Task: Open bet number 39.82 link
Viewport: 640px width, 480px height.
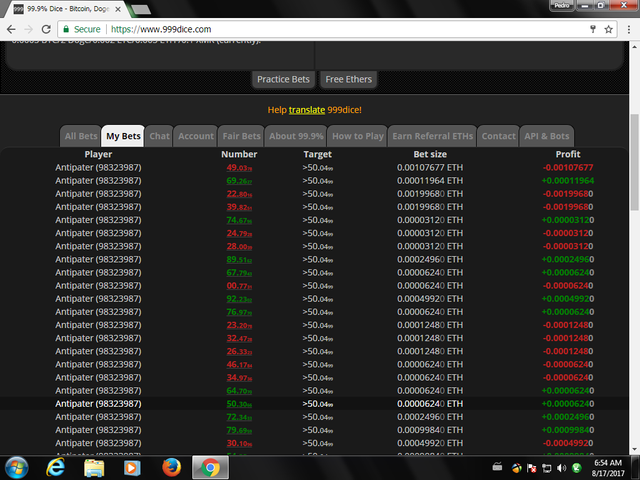Action: coord(239,207)
